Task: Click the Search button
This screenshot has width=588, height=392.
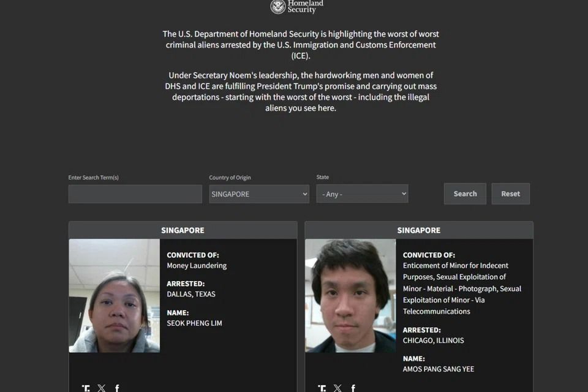Action: tap(465, 194)
